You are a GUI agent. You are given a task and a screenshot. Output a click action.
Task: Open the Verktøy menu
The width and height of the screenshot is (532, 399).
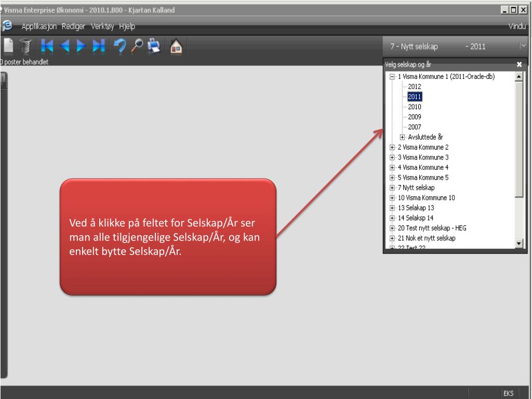tap(102, 26)
